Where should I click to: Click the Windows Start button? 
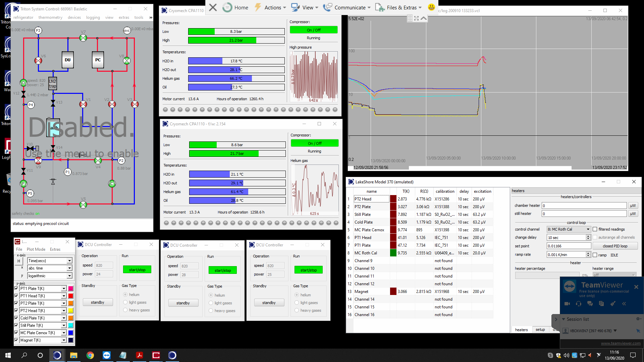(x=8, y=355)
